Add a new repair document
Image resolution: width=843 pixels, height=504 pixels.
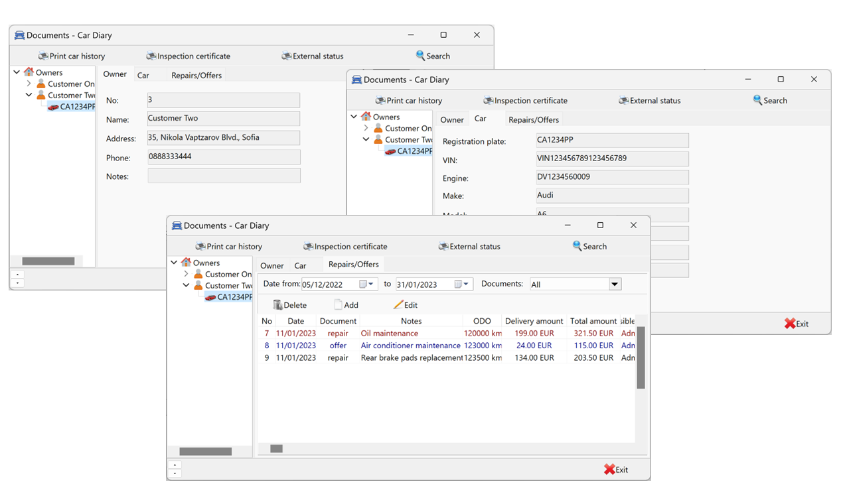coord(346,305)
